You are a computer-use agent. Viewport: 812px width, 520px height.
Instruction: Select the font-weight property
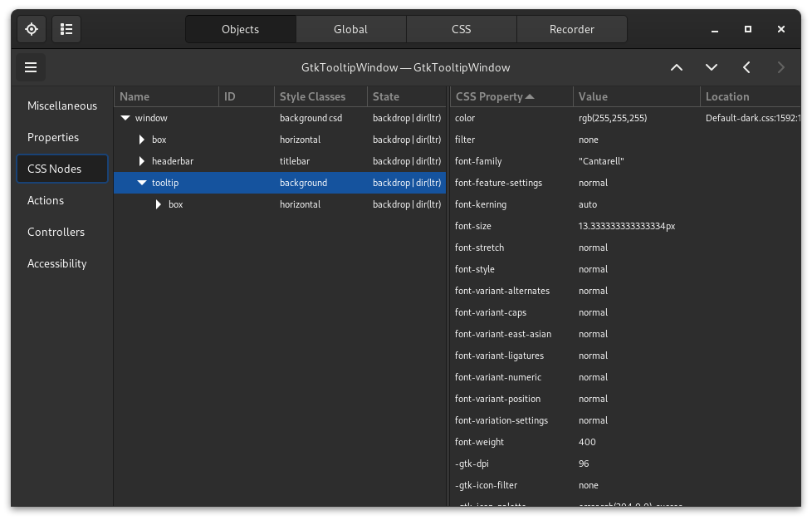tap(625, 442)
